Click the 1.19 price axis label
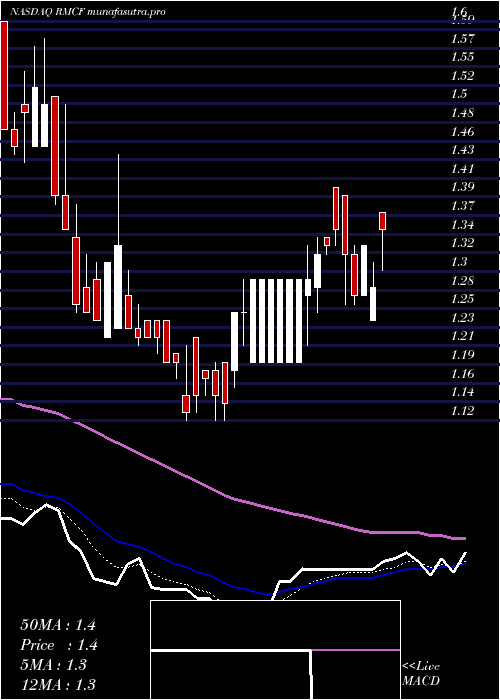 [x=462, y=354]
